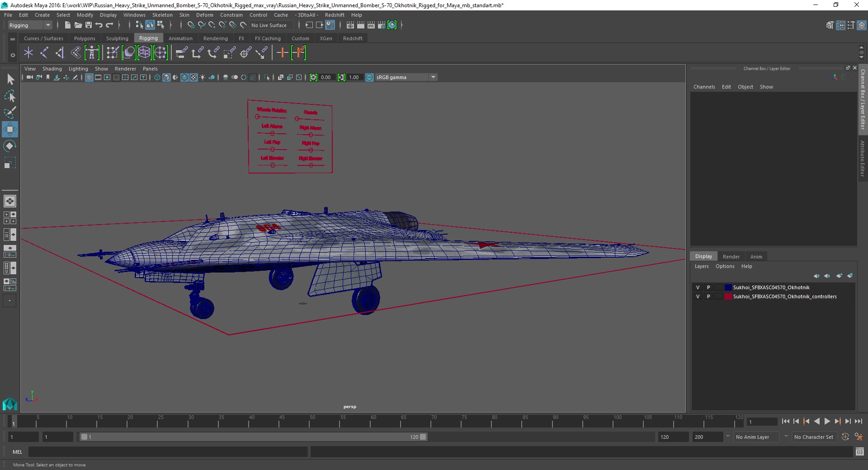
Task: Activate the Move tool in toolbox
Action: point(10,129)
